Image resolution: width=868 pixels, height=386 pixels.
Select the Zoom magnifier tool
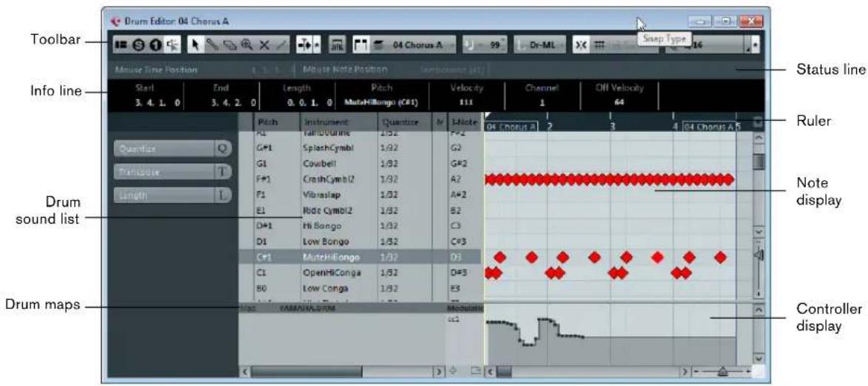[247, 46]
